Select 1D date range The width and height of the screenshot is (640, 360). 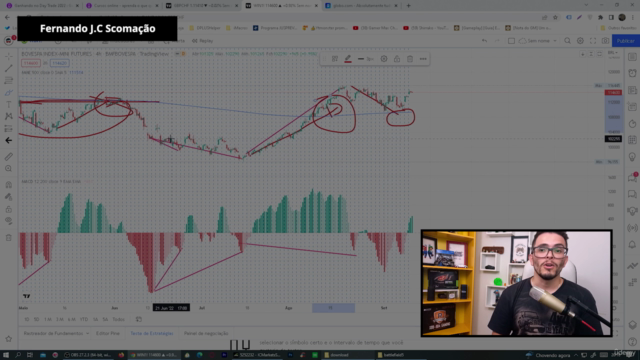click(x=27, y=319)
